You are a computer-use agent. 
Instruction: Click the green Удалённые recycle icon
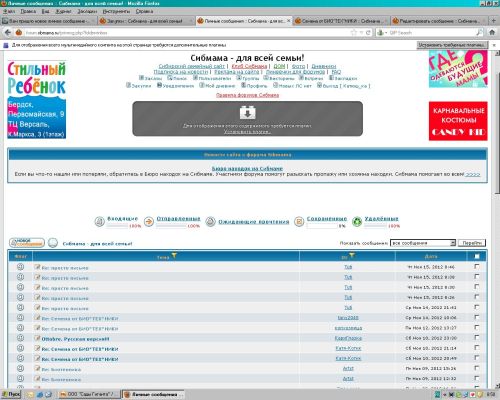pyautogui.click(x=357, y=221)
